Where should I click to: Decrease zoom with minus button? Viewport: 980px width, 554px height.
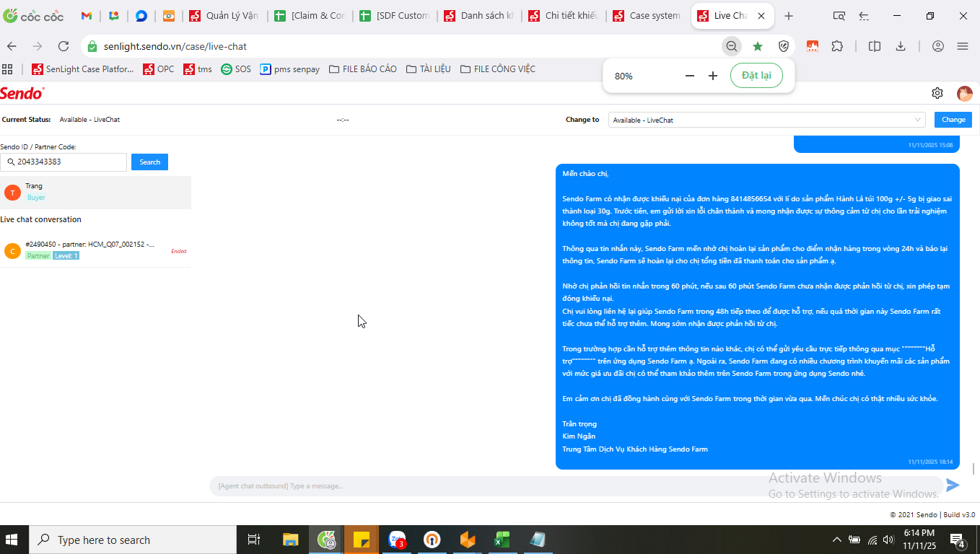click(690, 76)
